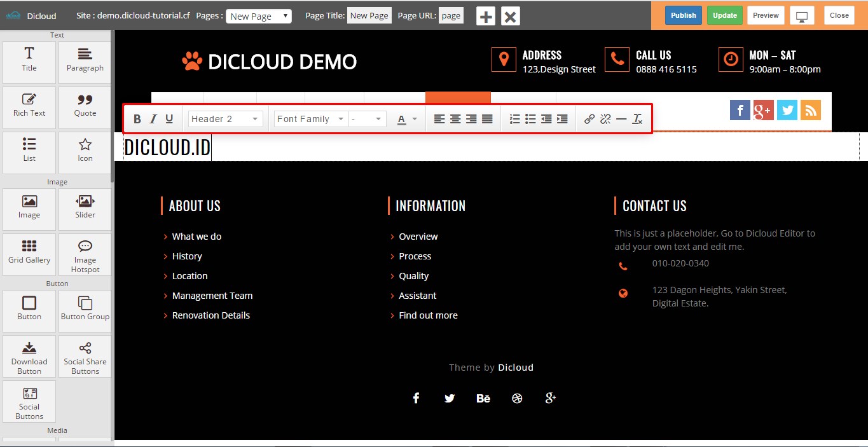The height and width of the screenshot is (447, 868).
Task: Open the Pages dropdown showing New Page
Action: (x=259, y=16)
